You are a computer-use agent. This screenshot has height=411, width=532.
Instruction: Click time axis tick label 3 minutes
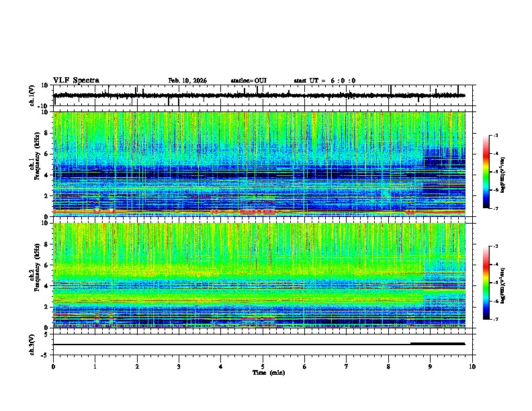(x=179, y=367)
